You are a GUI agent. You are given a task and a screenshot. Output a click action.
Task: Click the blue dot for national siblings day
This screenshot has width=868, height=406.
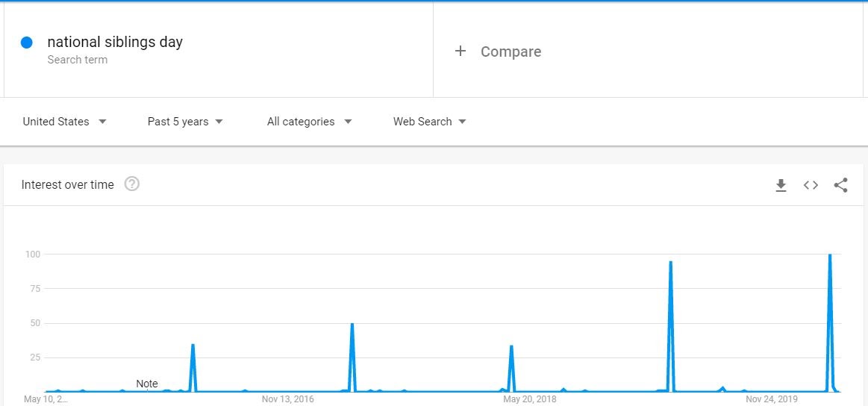(27, 43)
